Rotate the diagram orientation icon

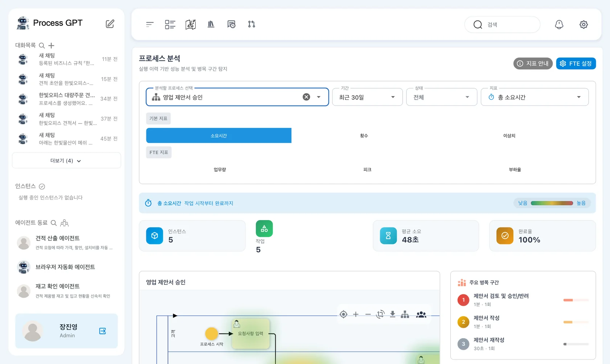pos(380,315)
